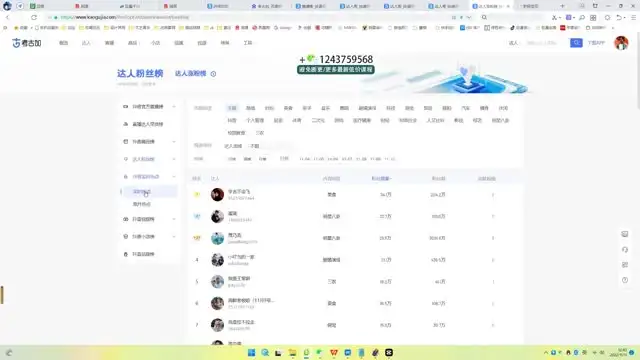The image size is (640, 360).
Task: Open taskbar search magnifier
Action: pyautogui.click(x=265, y=353)
